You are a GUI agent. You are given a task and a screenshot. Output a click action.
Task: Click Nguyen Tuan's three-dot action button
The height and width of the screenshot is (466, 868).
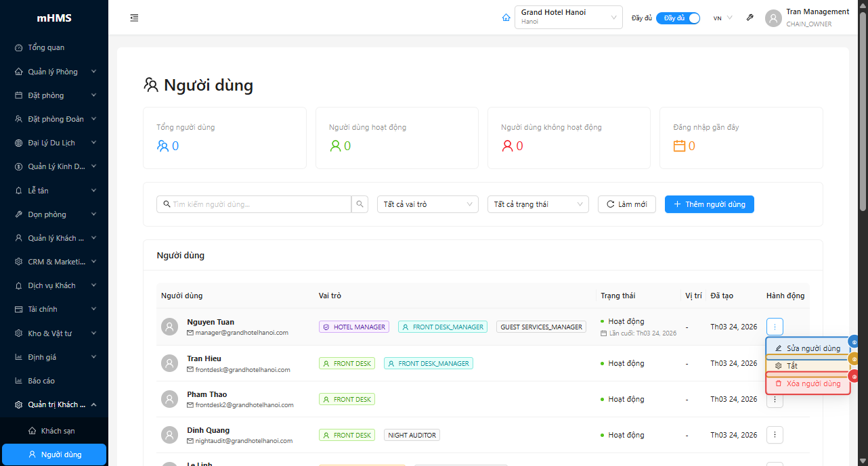775,327
